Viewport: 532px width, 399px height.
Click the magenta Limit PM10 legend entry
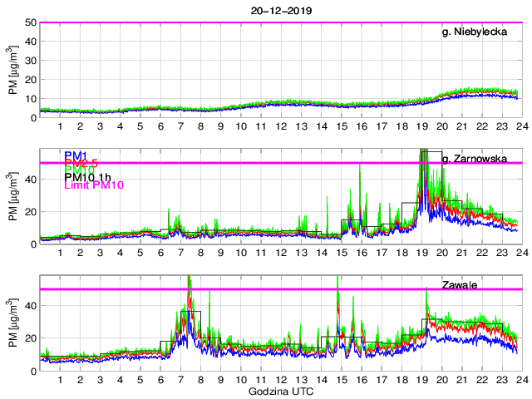pos(93,186)
